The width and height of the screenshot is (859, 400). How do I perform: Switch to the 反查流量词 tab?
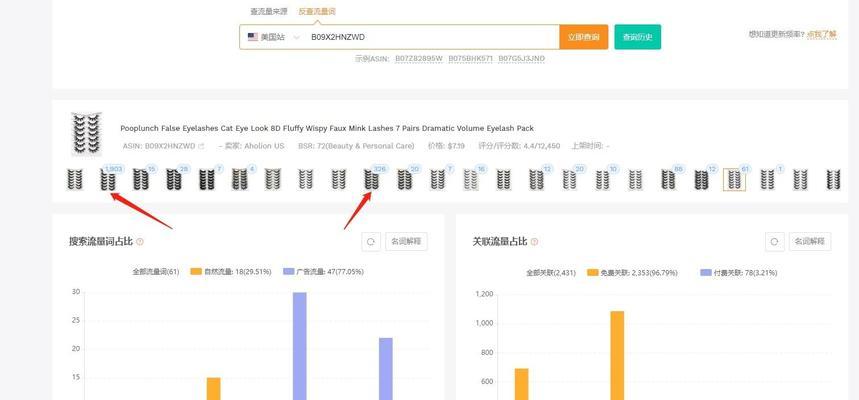317,12
